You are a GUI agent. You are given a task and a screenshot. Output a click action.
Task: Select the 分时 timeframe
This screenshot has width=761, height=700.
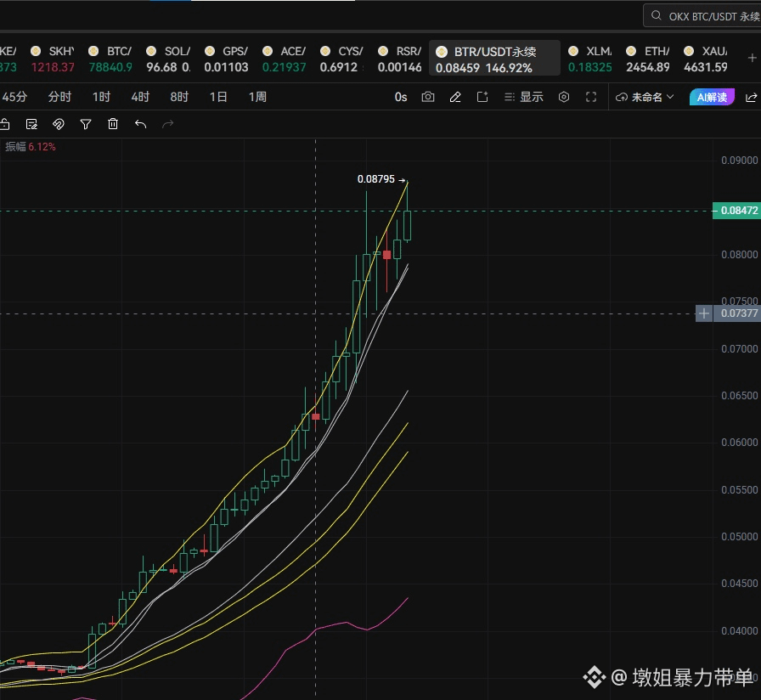pos(59,97)
